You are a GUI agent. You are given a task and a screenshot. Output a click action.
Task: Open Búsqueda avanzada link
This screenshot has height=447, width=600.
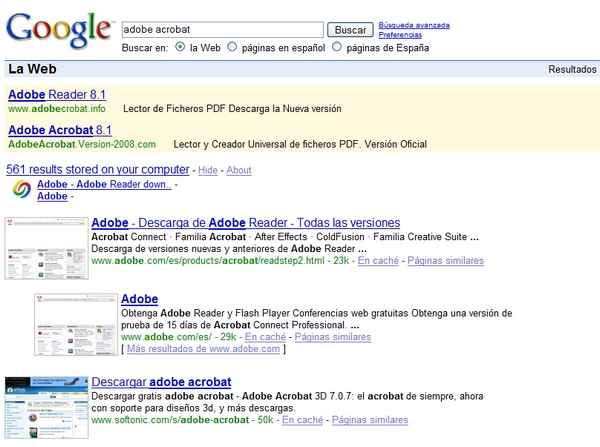414,25
